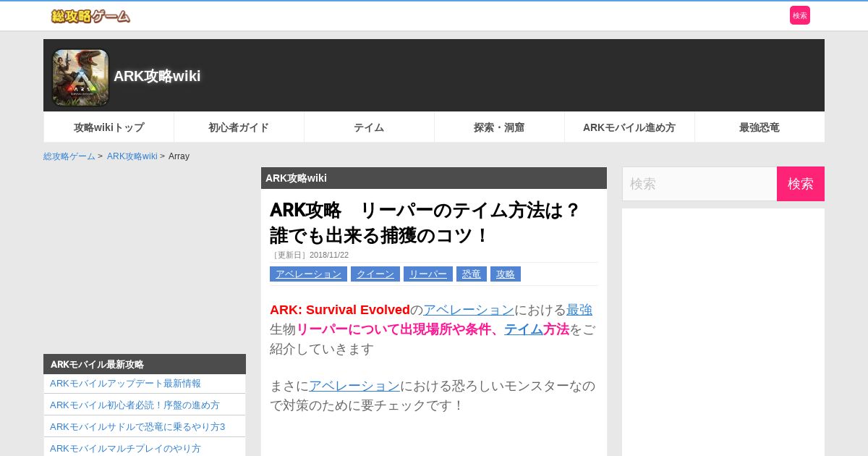Click the 攻略 tag
This screenshot has height=456, width=868.
pos(506,274)
